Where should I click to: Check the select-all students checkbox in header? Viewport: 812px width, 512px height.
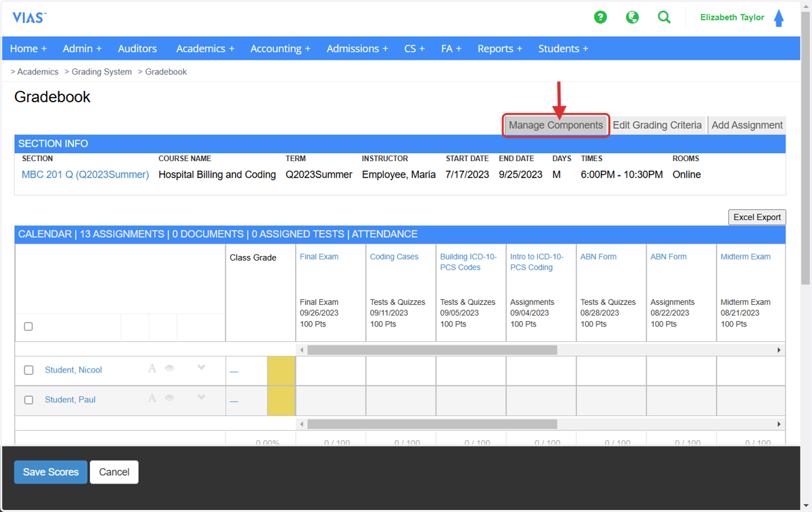point(28,326)
